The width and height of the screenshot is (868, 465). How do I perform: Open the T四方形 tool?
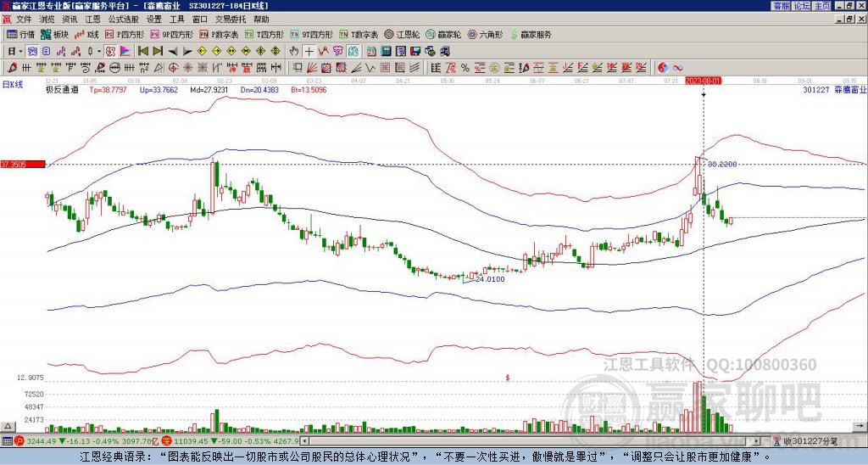point(264,34)
